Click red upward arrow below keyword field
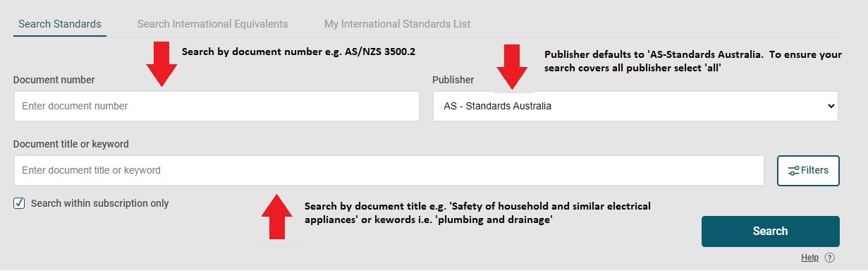The image size is (868, 271). coord(277,217)
